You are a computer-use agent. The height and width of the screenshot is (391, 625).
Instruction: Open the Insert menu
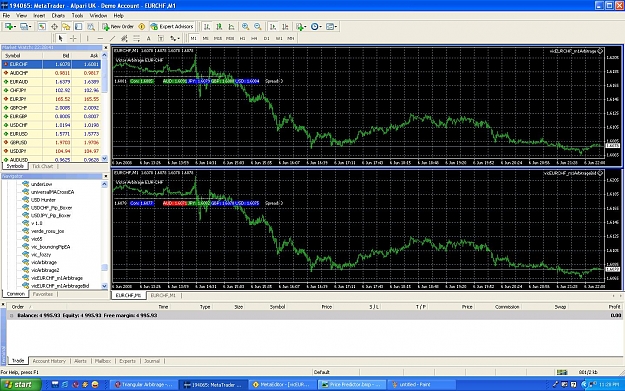39,16
